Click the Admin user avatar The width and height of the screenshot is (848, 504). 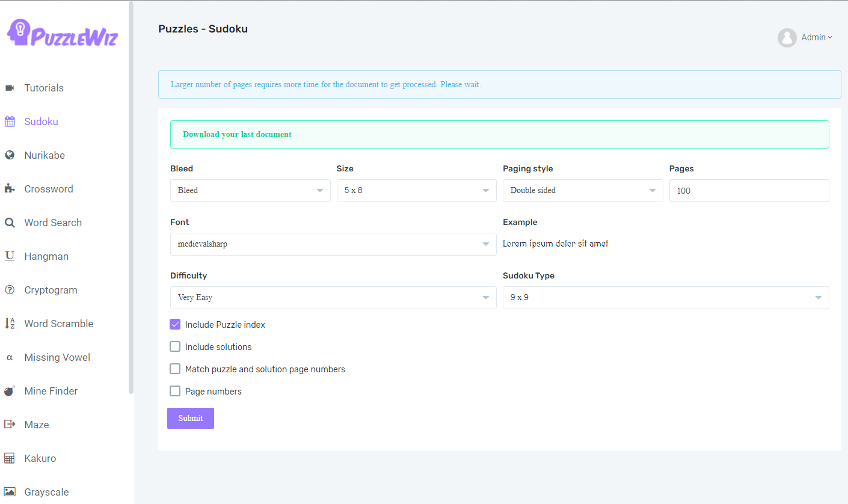tap(787, 38)
